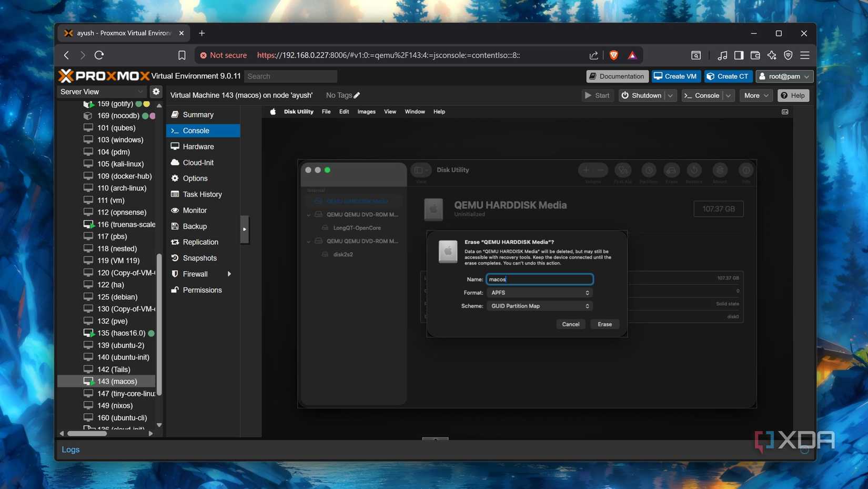Edit tags with the pencil icon
This screenshot has width=868, height=489.
click(357, 95)
